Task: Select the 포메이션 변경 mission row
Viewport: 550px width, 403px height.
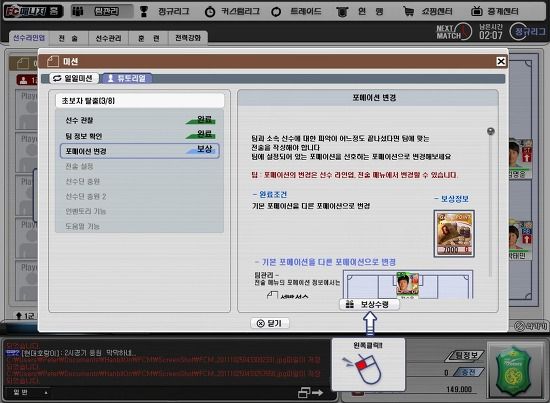Action: (x=140, y=151)
